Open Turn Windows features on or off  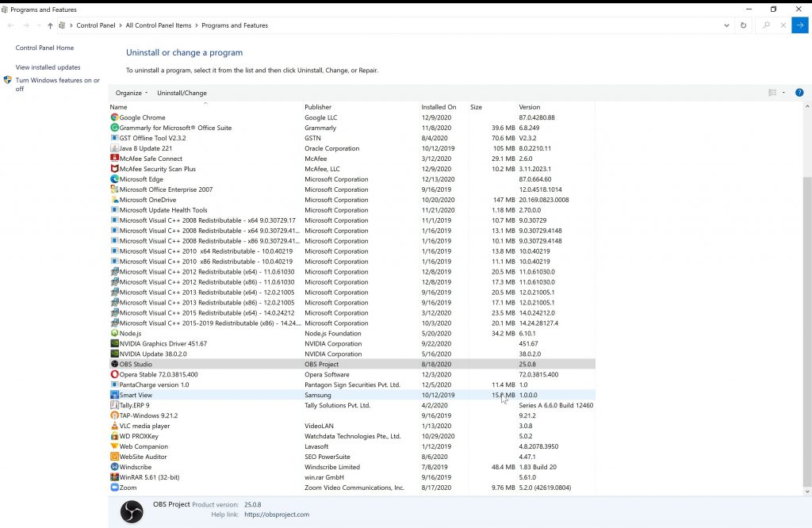coord(57,84)
